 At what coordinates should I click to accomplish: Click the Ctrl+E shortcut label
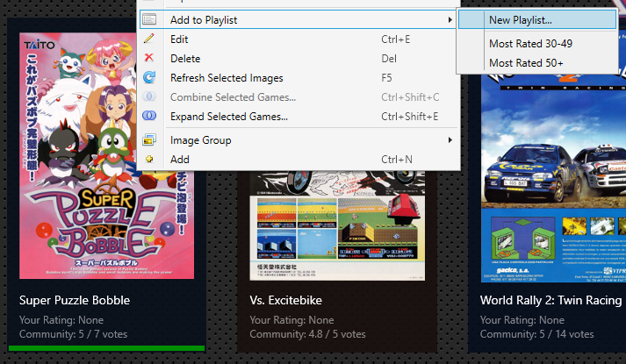pyautogui.click(x=396, y=39)
